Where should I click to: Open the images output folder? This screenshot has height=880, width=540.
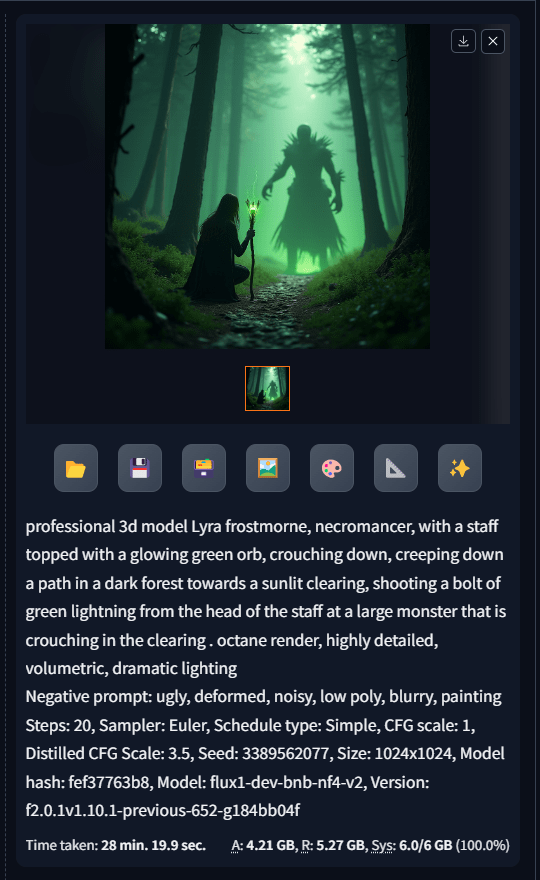pyautogui.click(x=76, y=468)
